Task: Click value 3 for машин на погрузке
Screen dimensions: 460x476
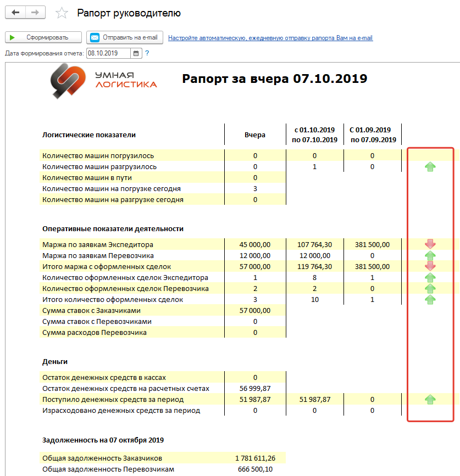Action: [255, 189]
